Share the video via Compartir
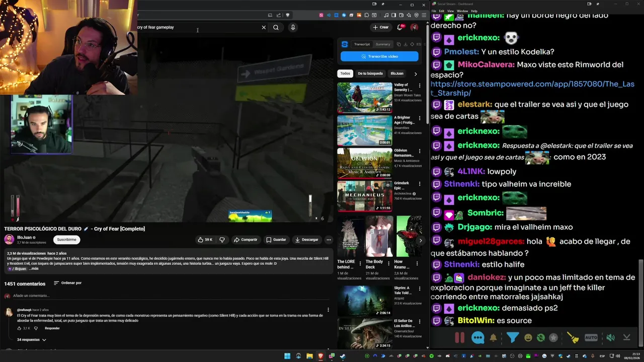644x362 pixels. point(245,240)
